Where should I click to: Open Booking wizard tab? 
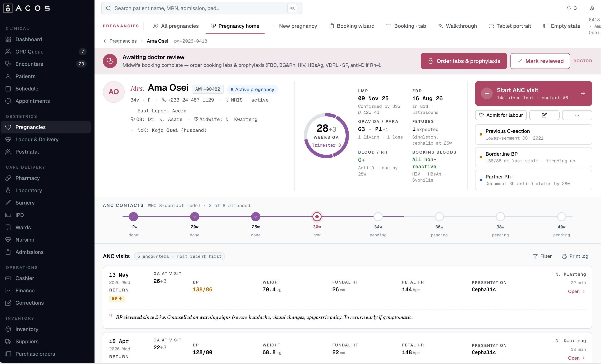click(x=352, y=26)
